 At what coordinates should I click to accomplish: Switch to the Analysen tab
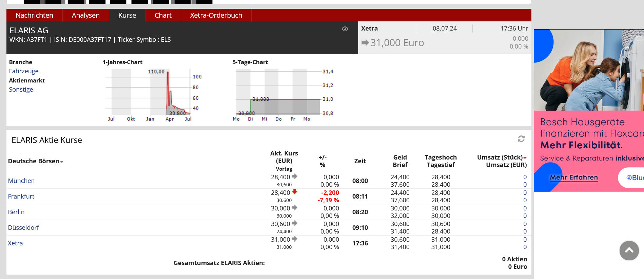(85, 15)
